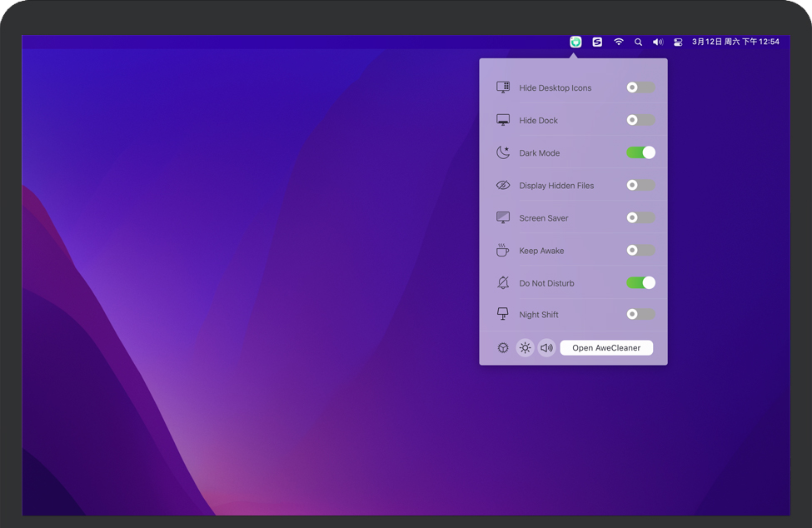
Task: Click the date and time in menu bar
Action: [735, 42]
